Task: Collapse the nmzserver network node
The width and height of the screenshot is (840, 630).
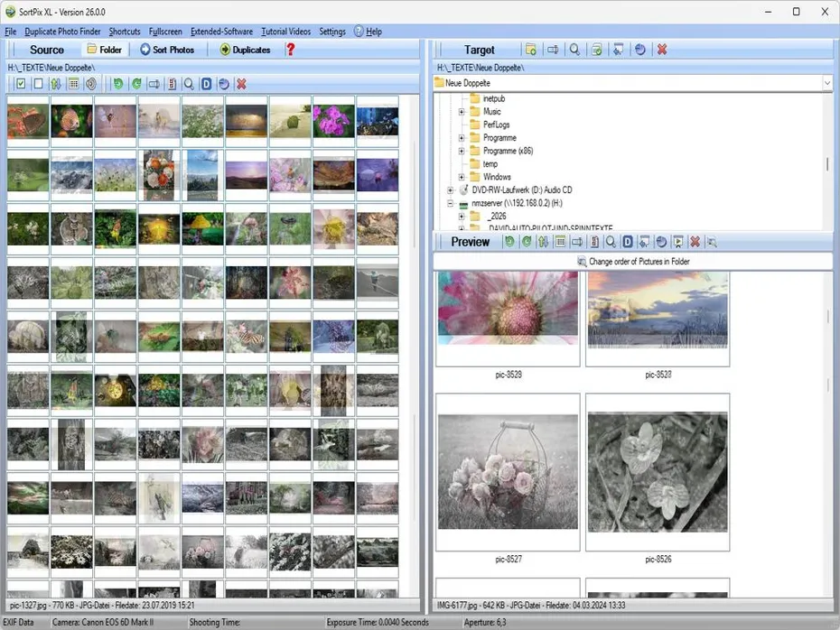Action: tap(450, 203)
